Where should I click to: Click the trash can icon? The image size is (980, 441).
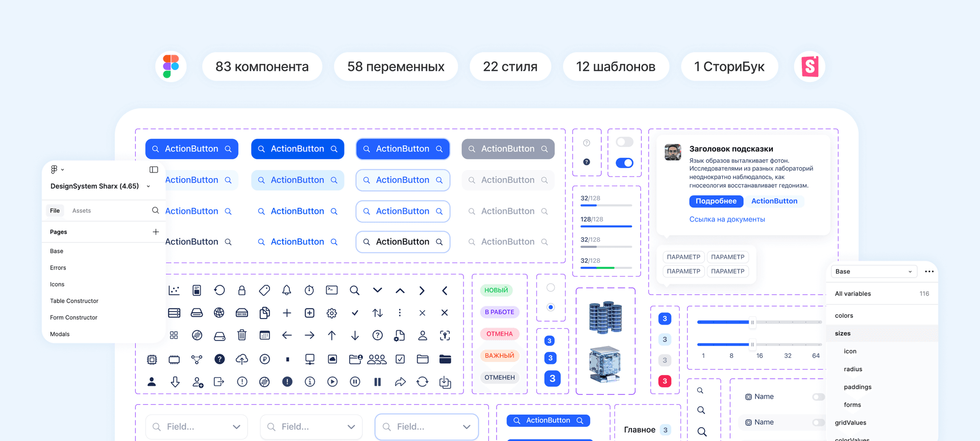click(x=242, y=335)
